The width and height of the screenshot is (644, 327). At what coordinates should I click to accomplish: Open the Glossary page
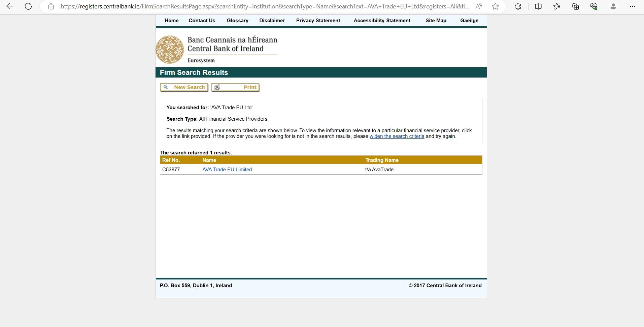pos(238,21)
